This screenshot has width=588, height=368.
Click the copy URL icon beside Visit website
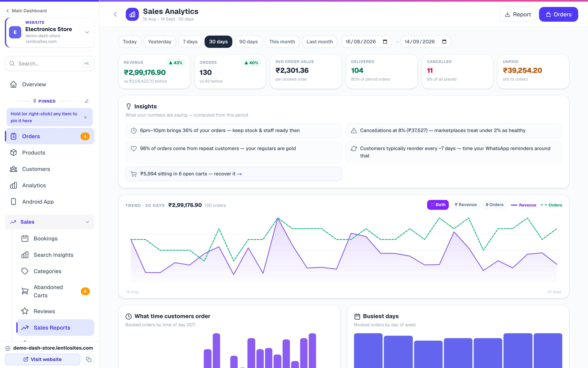coord(88,359)
